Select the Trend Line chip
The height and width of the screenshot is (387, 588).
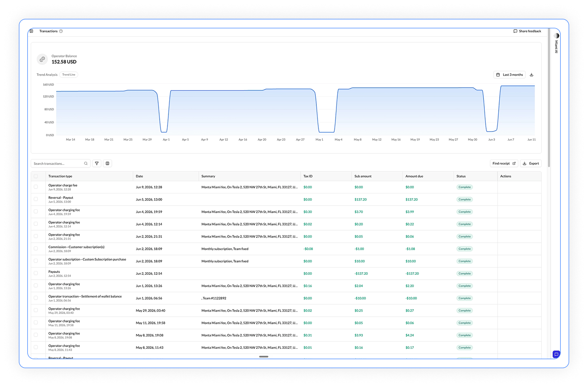pos(69,75)
